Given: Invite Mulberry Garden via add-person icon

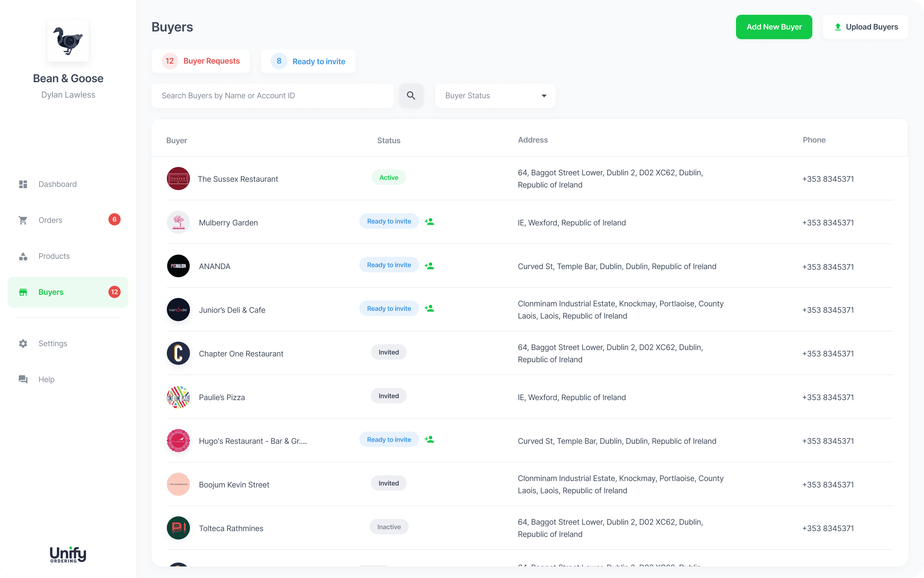Looking at the screenshot, I should click(x=429, y=221).
